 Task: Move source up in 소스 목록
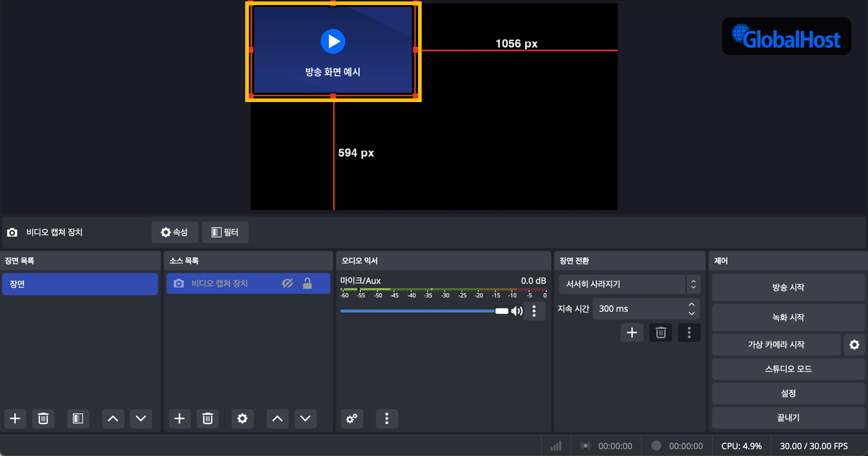[278, 418]
